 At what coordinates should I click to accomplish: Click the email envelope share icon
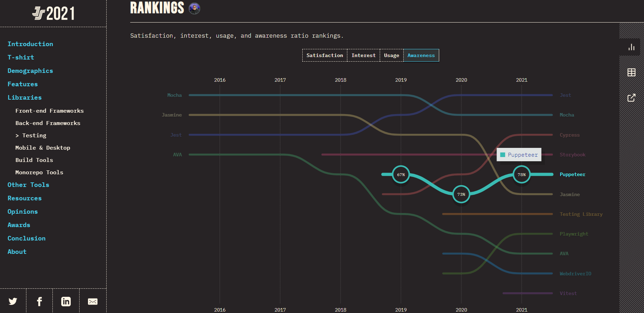(93, 302)
